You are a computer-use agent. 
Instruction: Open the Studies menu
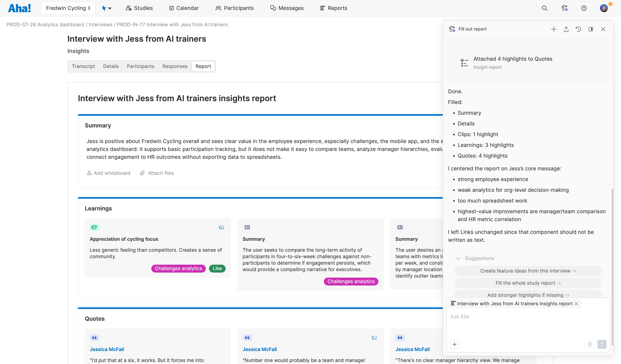(x=139, y=8)
